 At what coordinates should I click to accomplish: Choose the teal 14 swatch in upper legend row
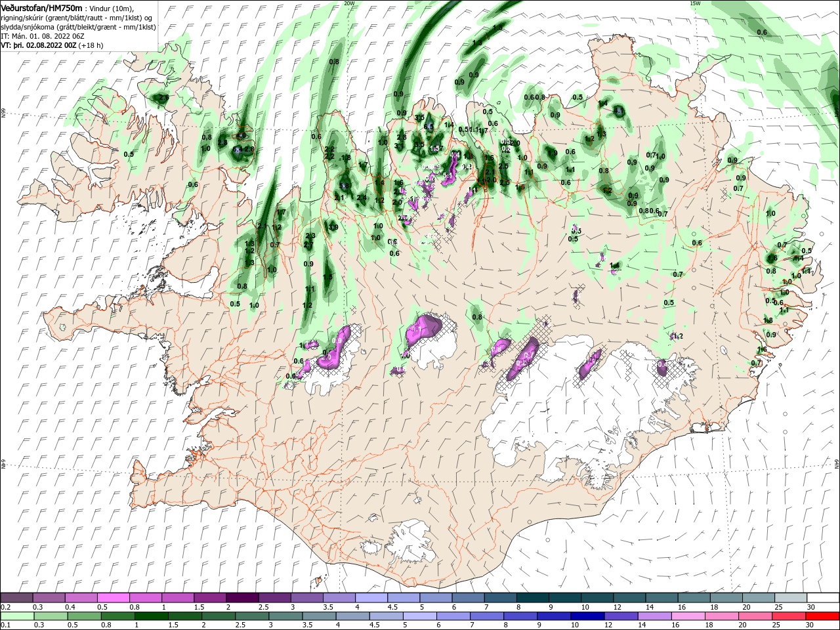pyautogui.click(x=661, y=598)
